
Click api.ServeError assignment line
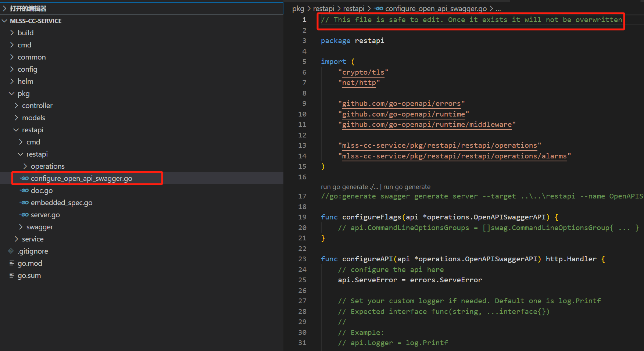tap(410, 280)
